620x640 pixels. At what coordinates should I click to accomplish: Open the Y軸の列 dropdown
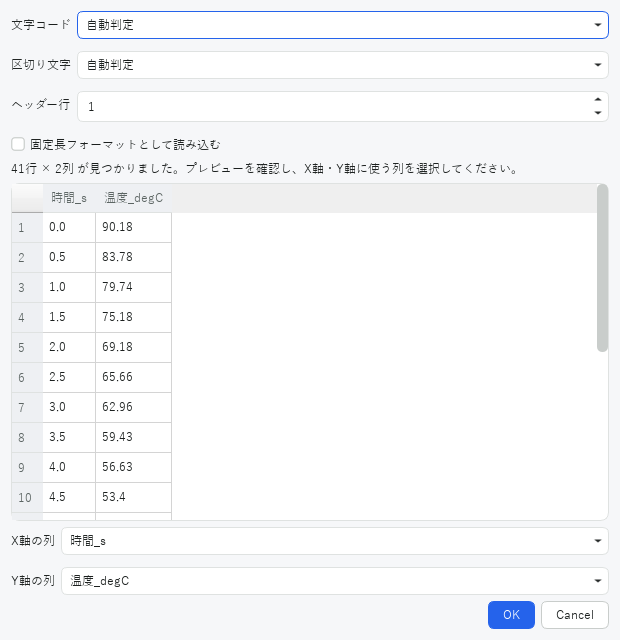[x=335, y=581]
